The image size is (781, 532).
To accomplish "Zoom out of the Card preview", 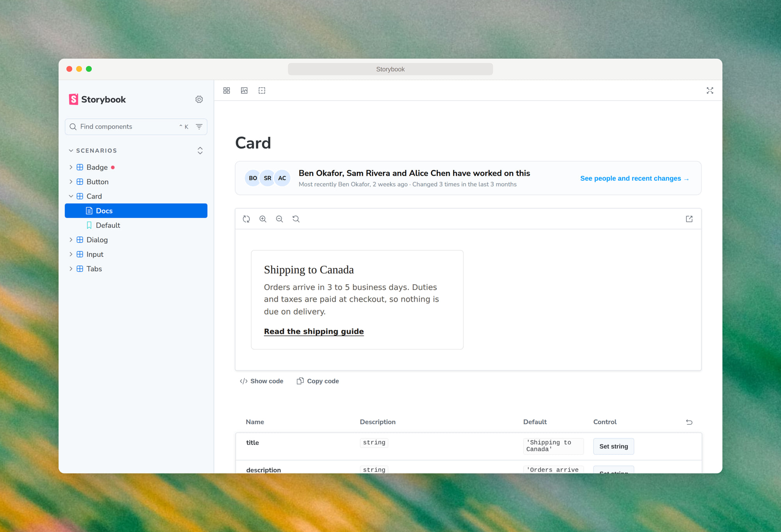I will click(x=280, y=219).
